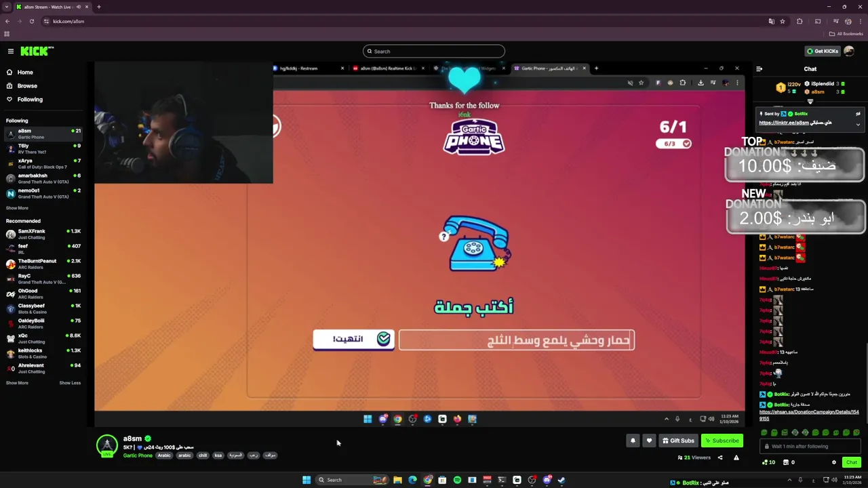
Task: Open OakleyBoiii recommended channel
Action: 44,323
